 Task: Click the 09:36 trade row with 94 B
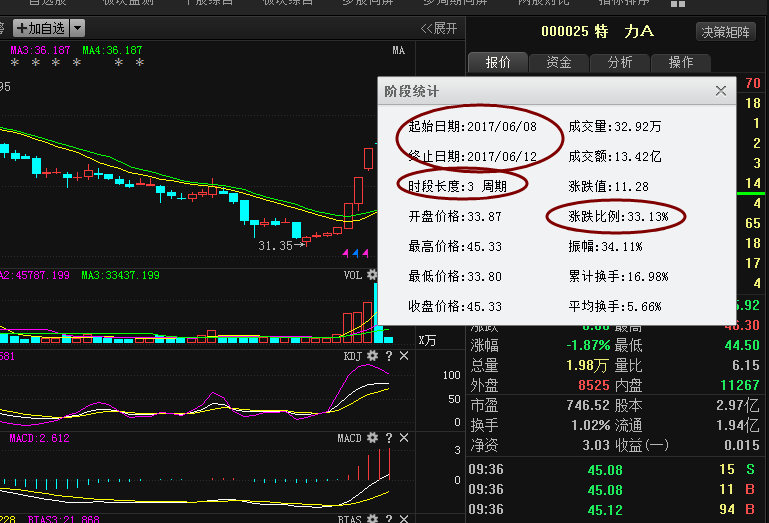[x=615, y=509]
